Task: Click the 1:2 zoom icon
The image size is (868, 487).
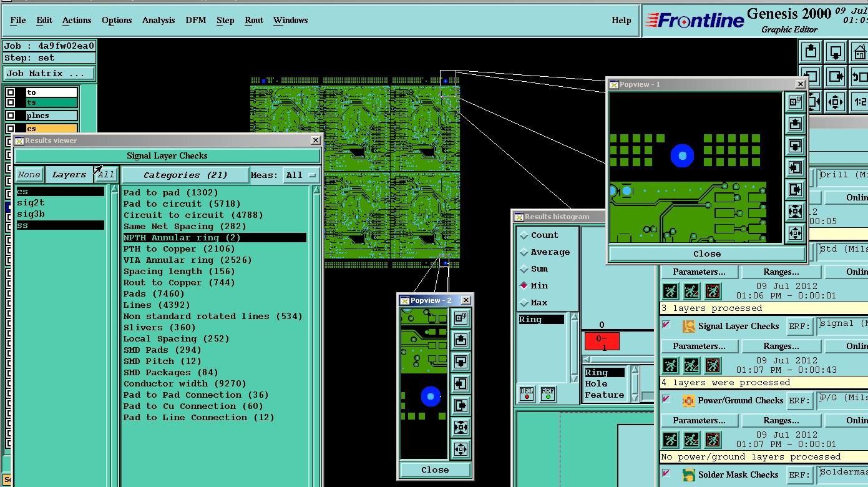Action: (x=860, y=101)
